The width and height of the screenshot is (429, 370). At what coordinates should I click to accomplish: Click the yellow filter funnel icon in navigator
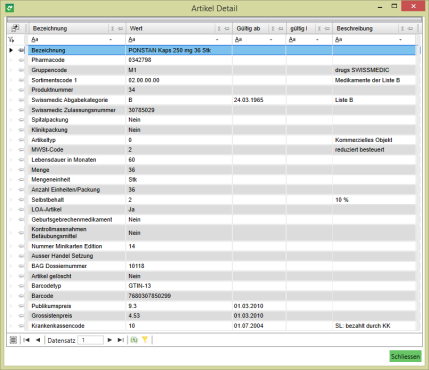tap(145, 340)
